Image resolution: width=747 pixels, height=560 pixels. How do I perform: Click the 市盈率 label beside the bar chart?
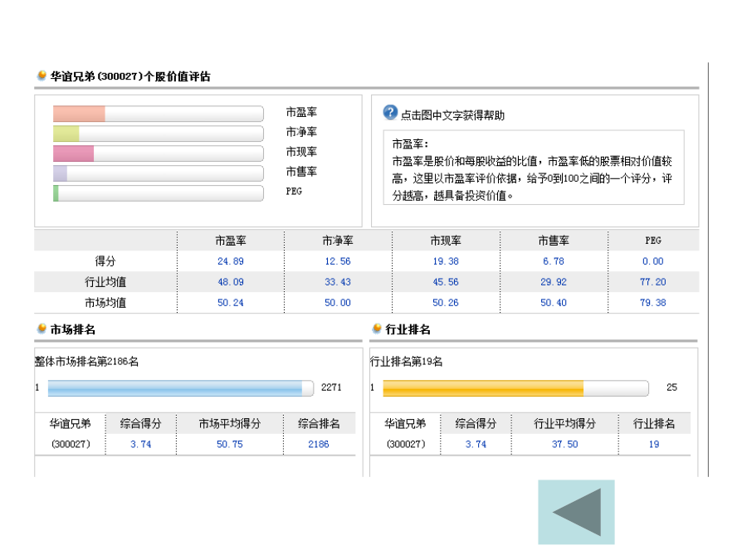(x=301, y=112)
